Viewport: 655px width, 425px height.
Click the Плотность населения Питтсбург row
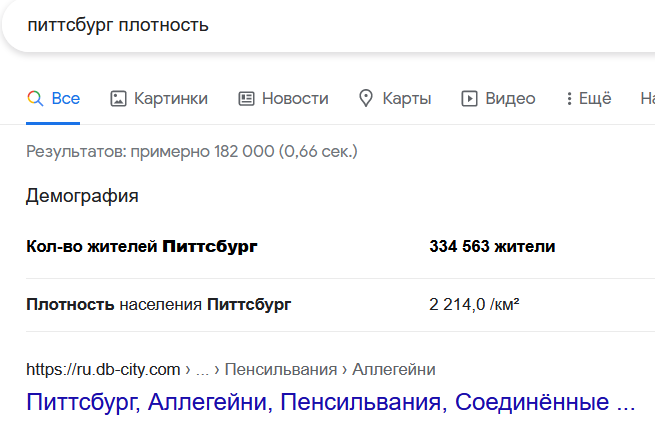click(340, 305)
